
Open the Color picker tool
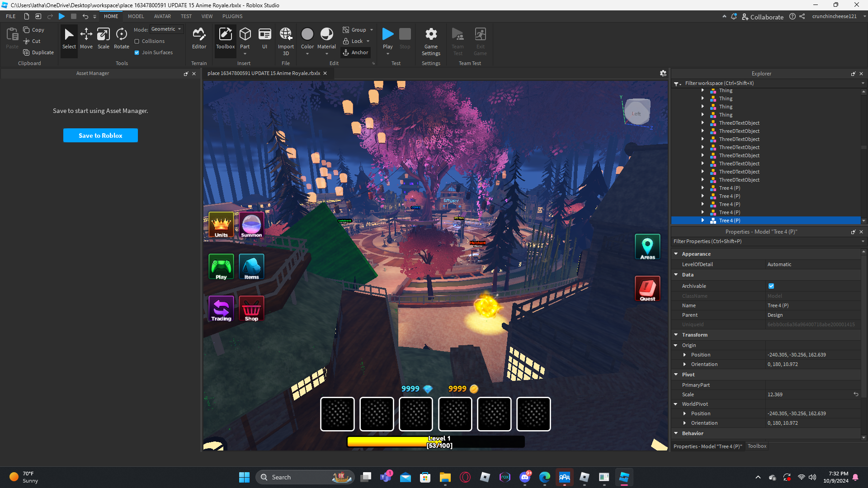307,38
